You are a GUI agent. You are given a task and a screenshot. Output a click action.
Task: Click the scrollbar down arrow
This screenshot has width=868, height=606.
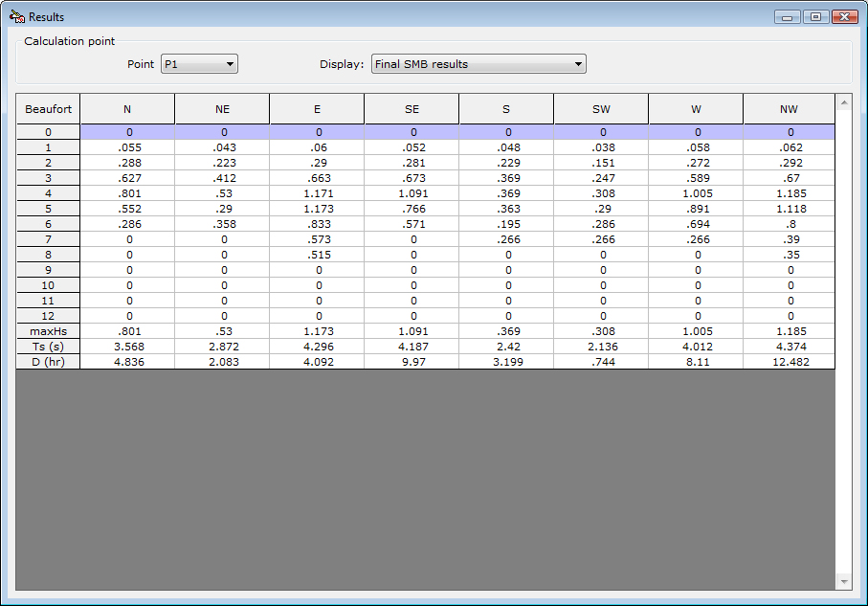tap(843, 581)
